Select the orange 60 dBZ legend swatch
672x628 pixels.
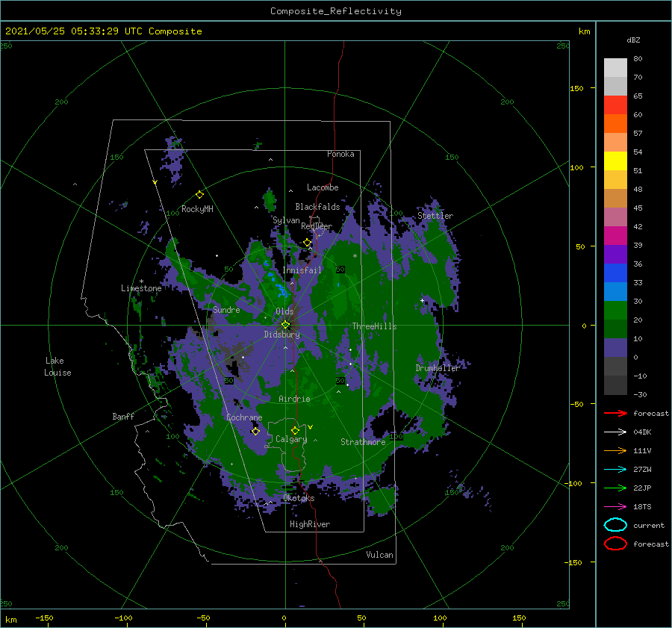[615, 123]
